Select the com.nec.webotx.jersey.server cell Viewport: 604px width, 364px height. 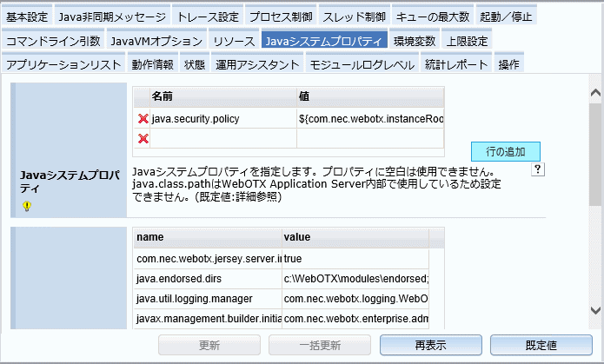tap(208, 259)
